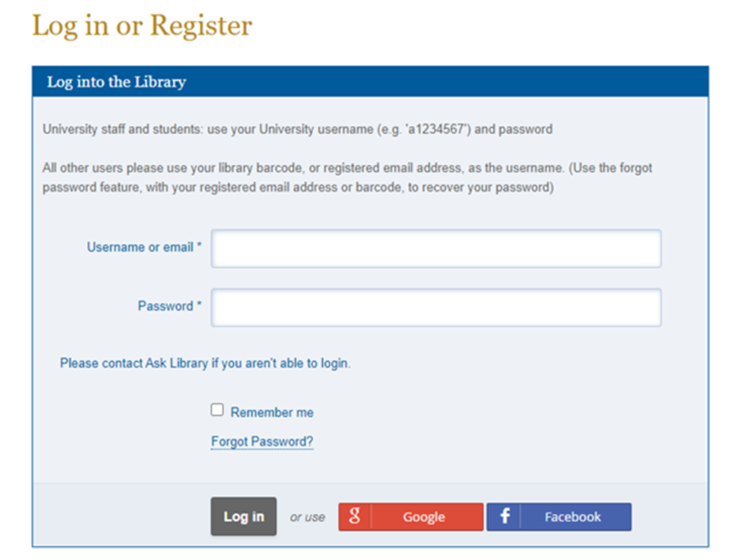This screenshot has height=560, width=740.
Task: Click the "Password" field label
Action: click(166, 306)
